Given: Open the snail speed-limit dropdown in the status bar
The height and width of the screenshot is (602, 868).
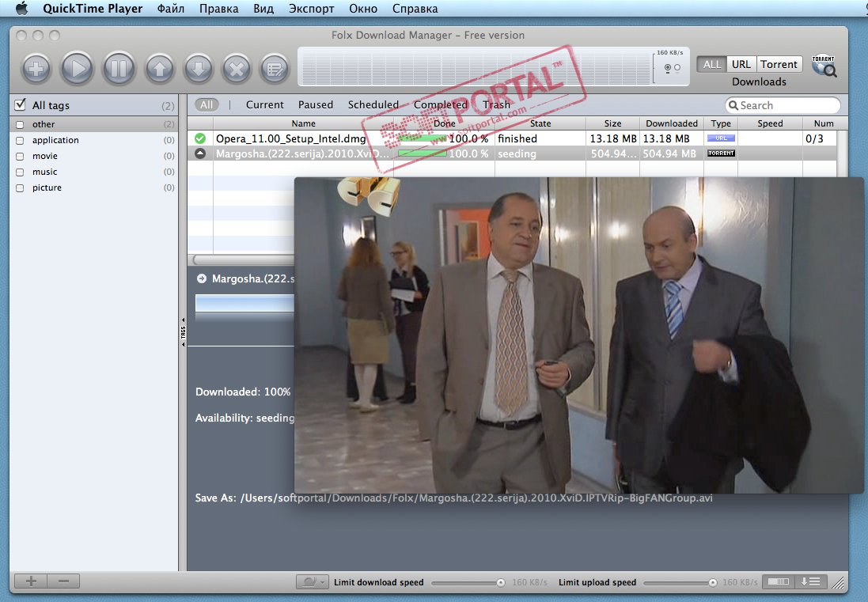Looking at the screenshot, I should tap(313, 581).
